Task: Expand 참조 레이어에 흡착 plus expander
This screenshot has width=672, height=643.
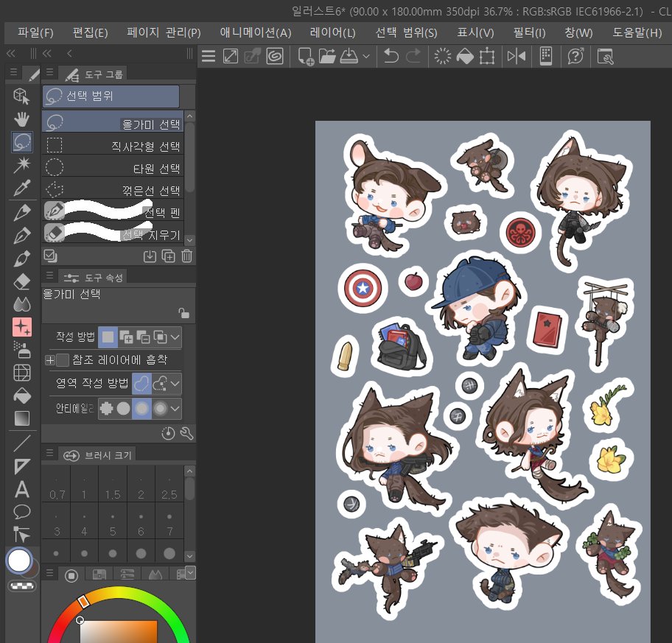Action: tap(49, 360)
